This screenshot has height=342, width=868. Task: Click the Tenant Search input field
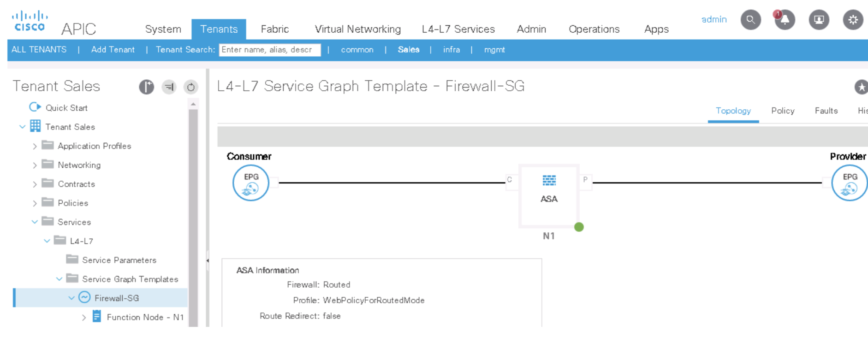click(270, 50)
